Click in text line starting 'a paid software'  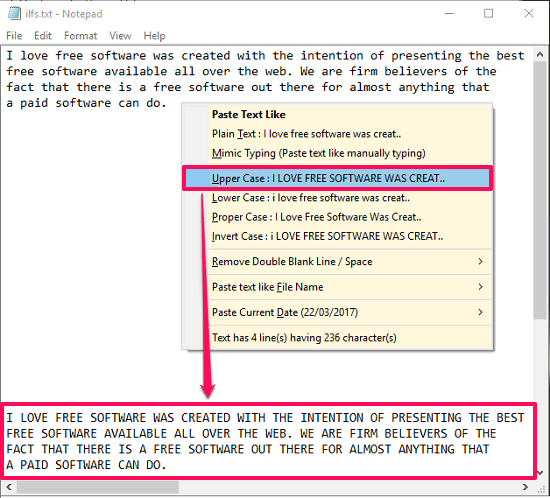tap(86, 103)
